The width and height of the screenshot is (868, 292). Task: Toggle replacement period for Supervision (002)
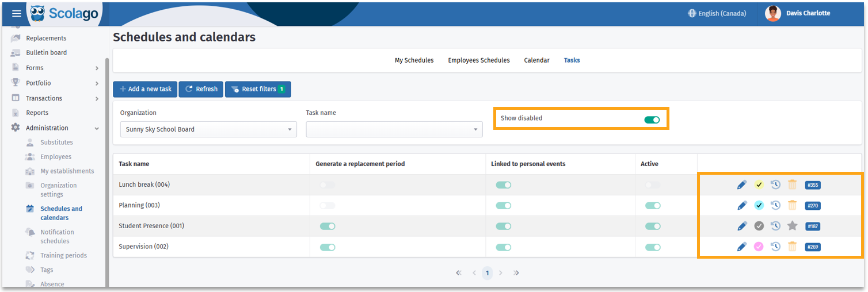328,247
